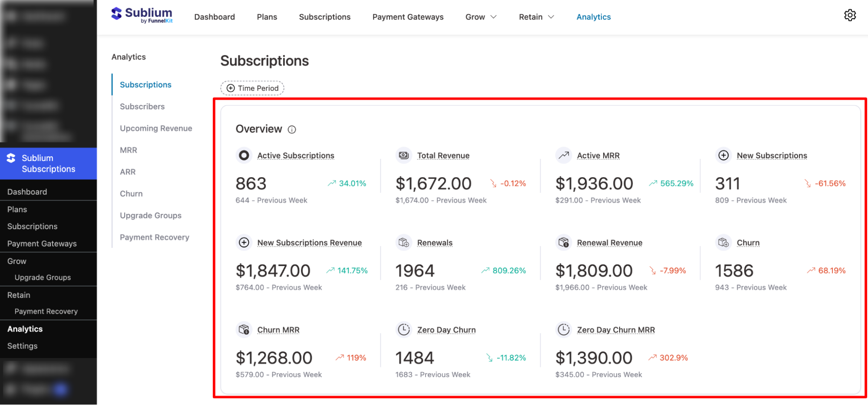Open Subscribers in the Analytics sidebar
Image resolution: width=868 pixels, height=405 pixels.
[x=142, y=106]
